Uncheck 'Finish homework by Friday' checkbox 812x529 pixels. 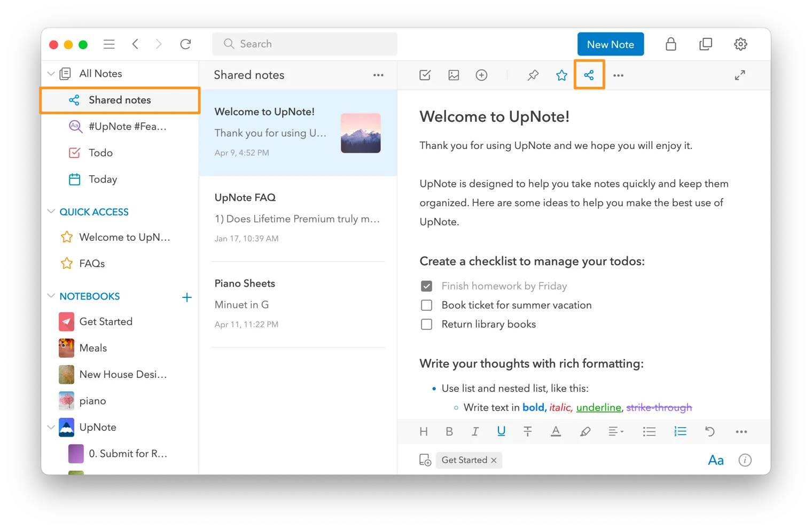426,286
